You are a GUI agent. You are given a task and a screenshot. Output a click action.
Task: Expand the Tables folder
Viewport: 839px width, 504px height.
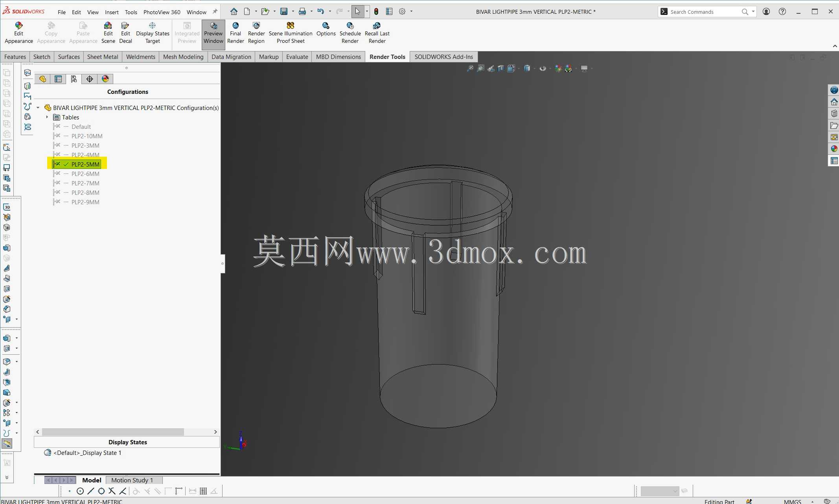click(x=47, y=117)
